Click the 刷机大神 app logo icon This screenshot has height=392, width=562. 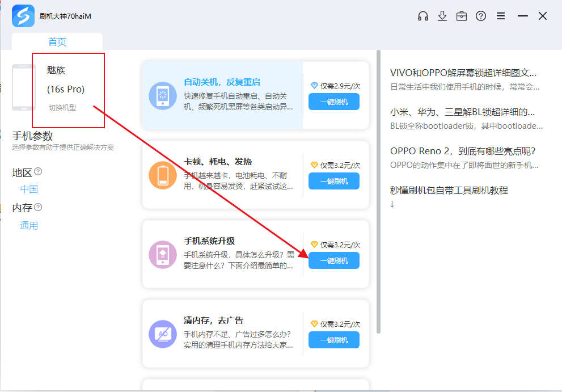[x=23, y=16]
